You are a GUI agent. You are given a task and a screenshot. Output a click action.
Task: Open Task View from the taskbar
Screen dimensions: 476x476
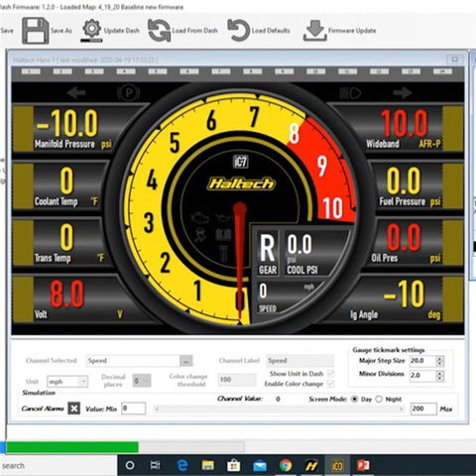[x=155, y=465]
